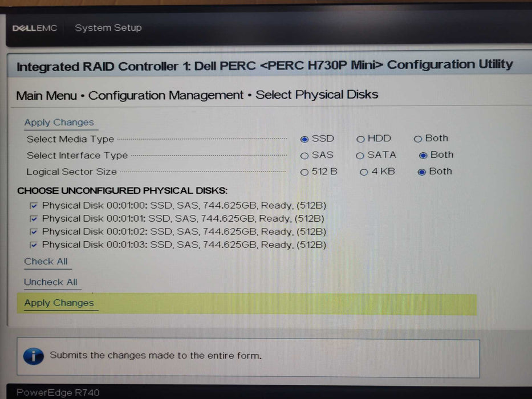Click the highlighted bottom Apply Changes link

point(59,303)
